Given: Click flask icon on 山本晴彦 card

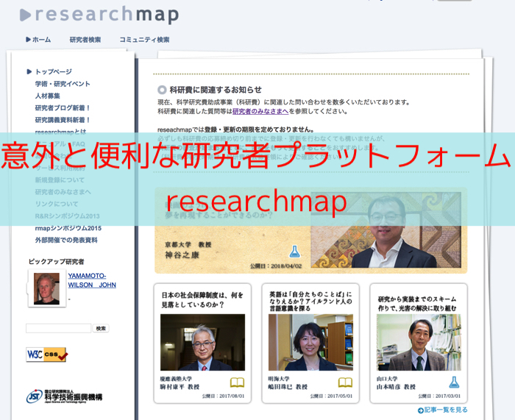Looking at the screenshot, I should click(x=454, y=382).
